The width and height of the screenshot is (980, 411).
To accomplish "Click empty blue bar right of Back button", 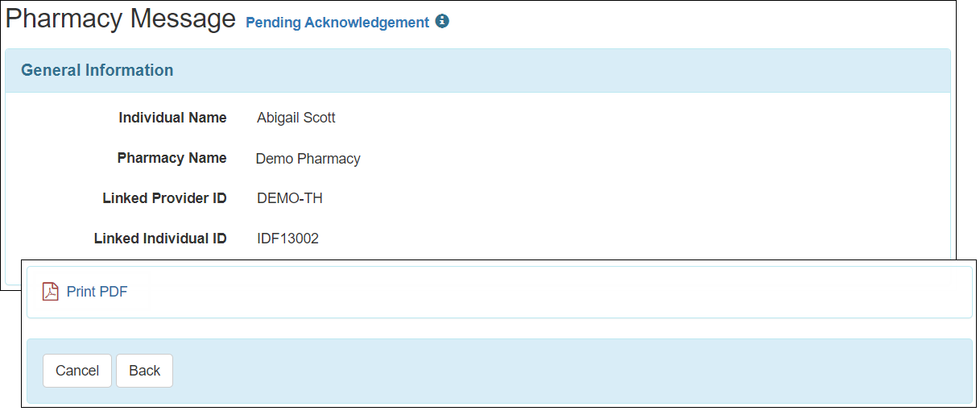I will pos(564,371).
